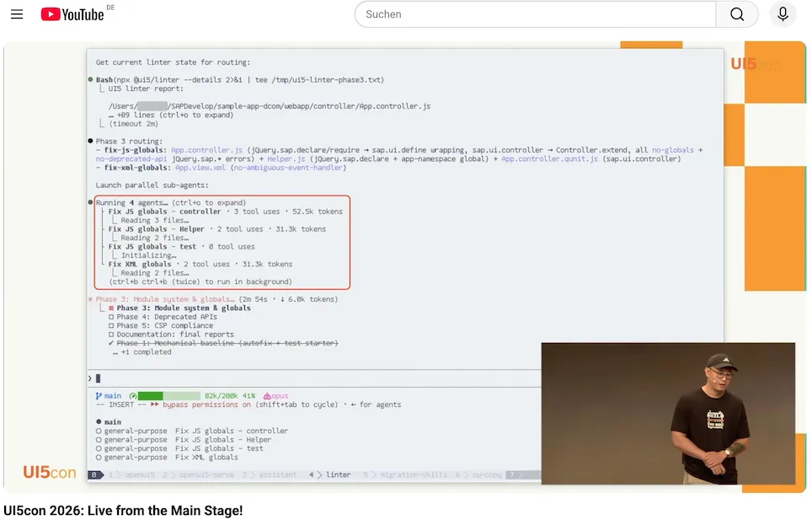This screenshot has width=812, height=520.
Task: Click the red Phase 3 in-progress square
Action: (111, 308)
